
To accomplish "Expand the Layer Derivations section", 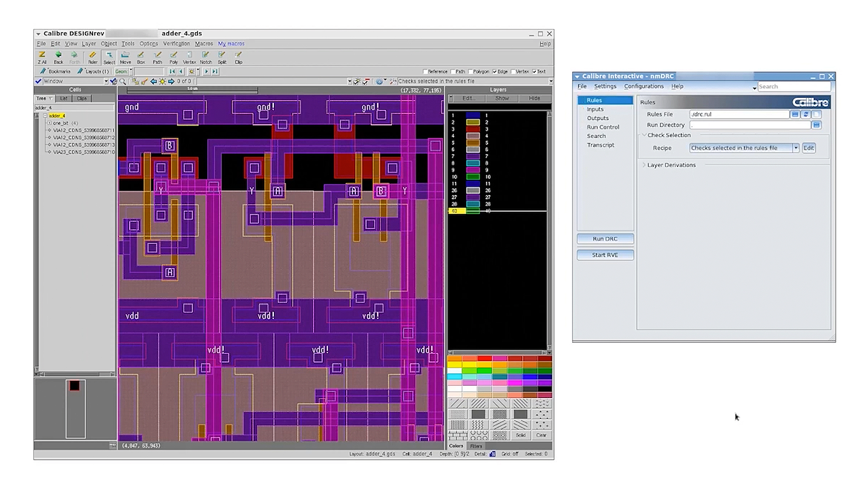I will click(x=644, y=165).
